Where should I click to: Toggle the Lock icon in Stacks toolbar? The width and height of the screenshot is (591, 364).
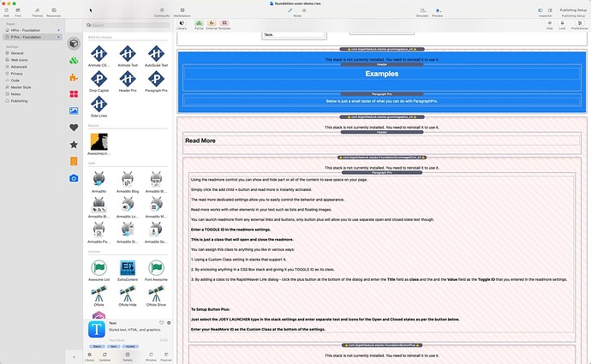point(562,25)
